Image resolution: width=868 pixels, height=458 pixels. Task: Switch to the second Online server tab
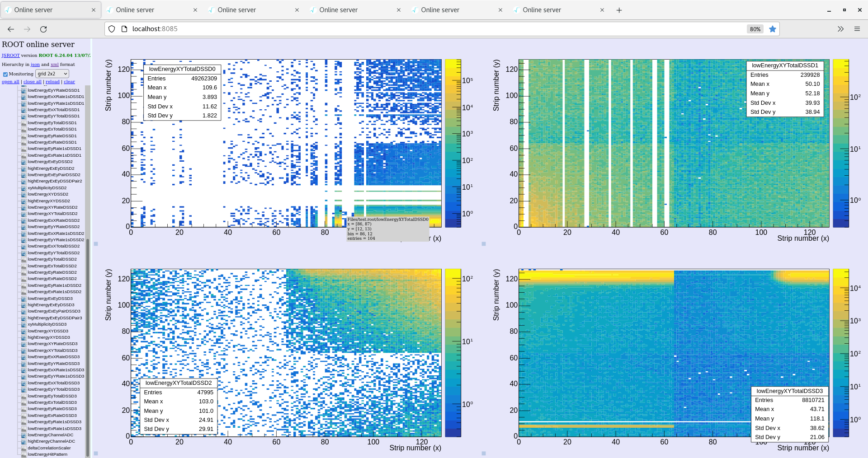135,10
